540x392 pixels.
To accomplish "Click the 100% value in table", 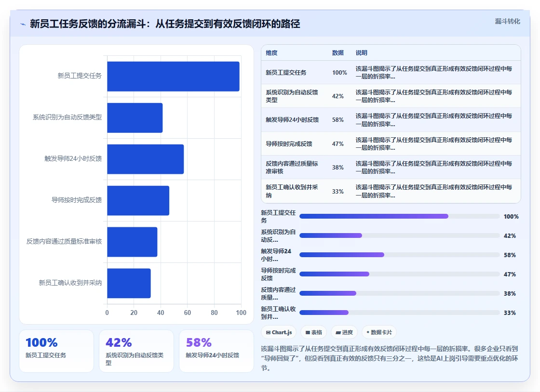I will pos(339,73).
